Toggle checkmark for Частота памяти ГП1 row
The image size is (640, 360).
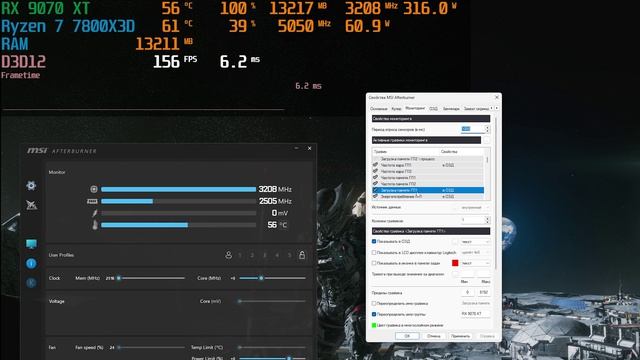pyautogui.click(x=375, y=178)
